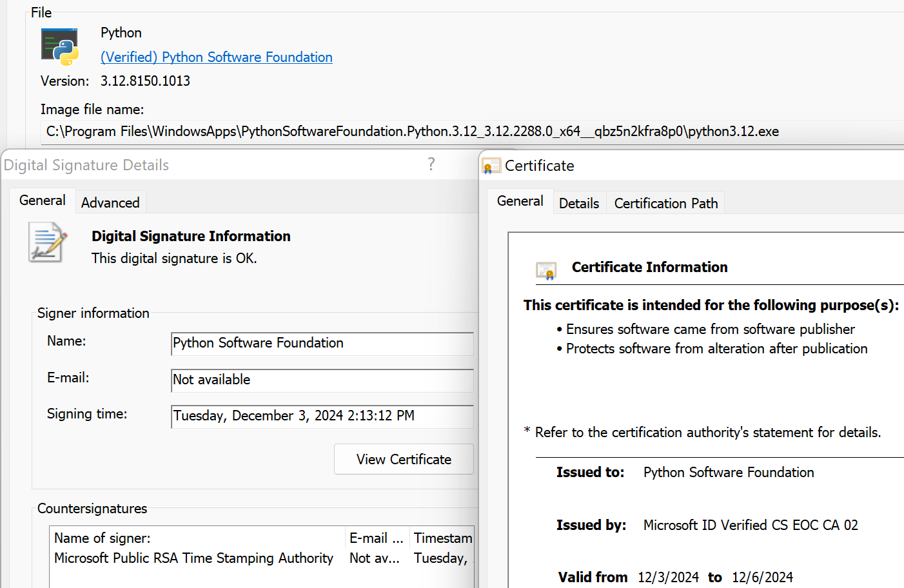904x588 pixels.
Task: Click the Certificate window title icon
Action: (491, 166)
